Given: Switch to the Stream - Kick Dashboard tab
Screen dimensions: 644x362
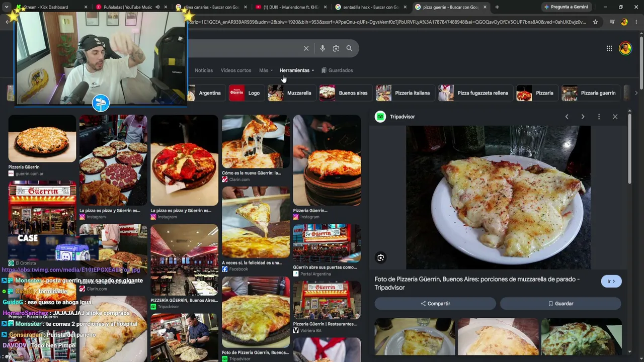Looking at the screenshot, I should (50, 7).
